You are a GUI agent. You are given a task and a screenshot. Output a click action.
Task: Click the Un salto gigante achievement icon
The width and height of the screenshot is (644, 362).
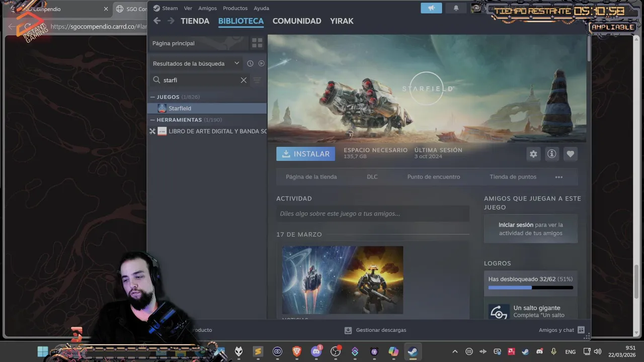pyautogui.click(x=499, y=312)
